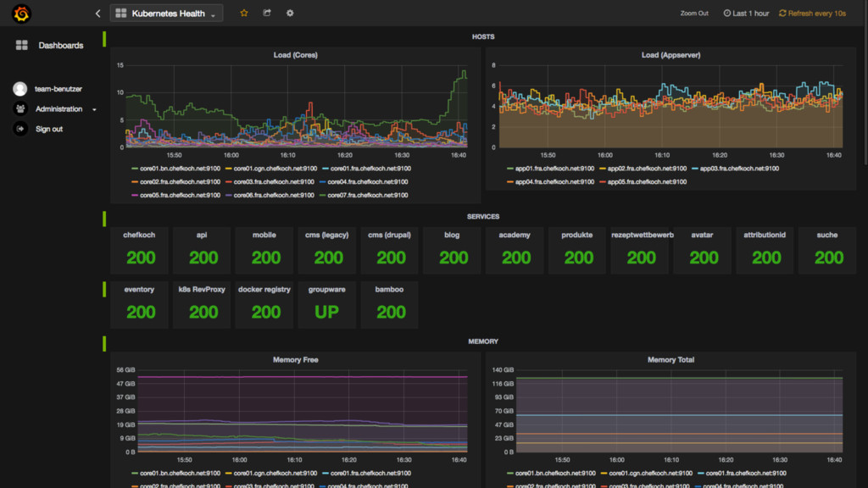Open Dashboards in the side menu
Image resolution: width=868 pixels, height=488 pixels.
(x=60, y=46)
